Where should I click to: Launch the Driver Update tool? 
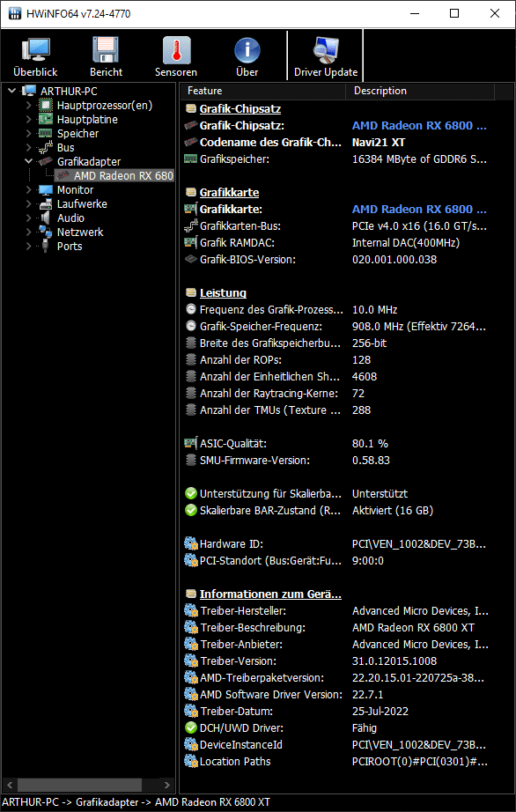tap(326, 56)
